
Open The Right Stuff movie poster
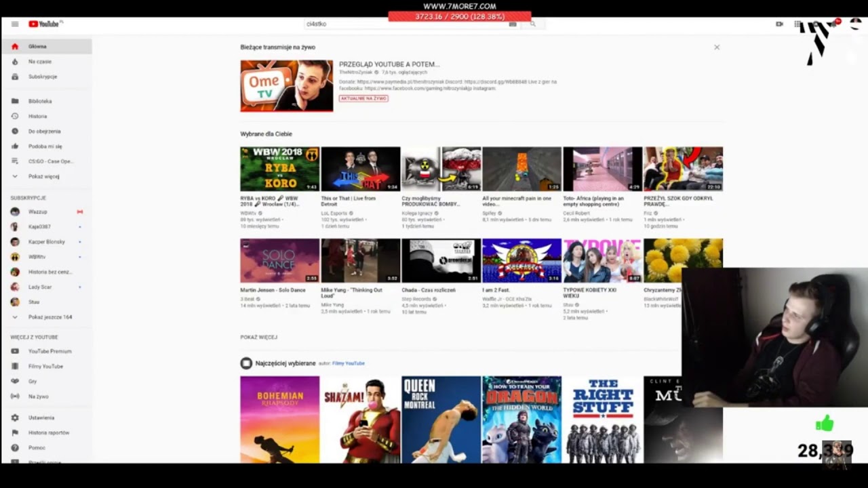tap(602, 420)
